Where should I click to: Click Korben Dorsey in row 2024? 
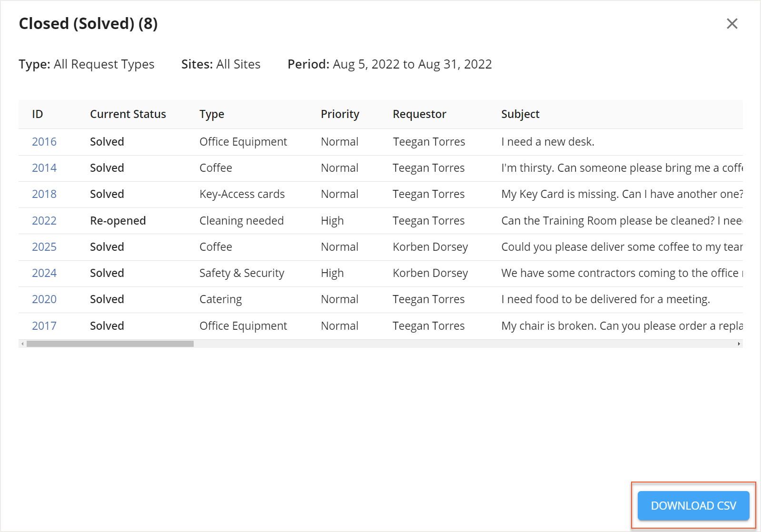coord(430,273)
